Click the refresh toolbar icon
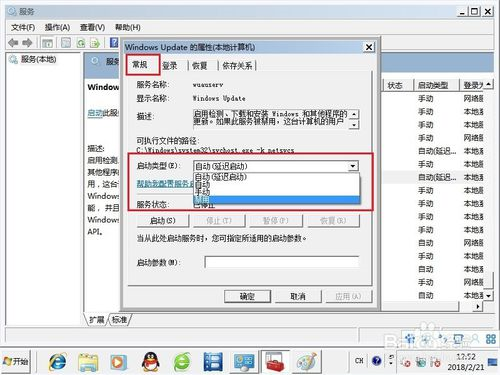 pos(81,43)
